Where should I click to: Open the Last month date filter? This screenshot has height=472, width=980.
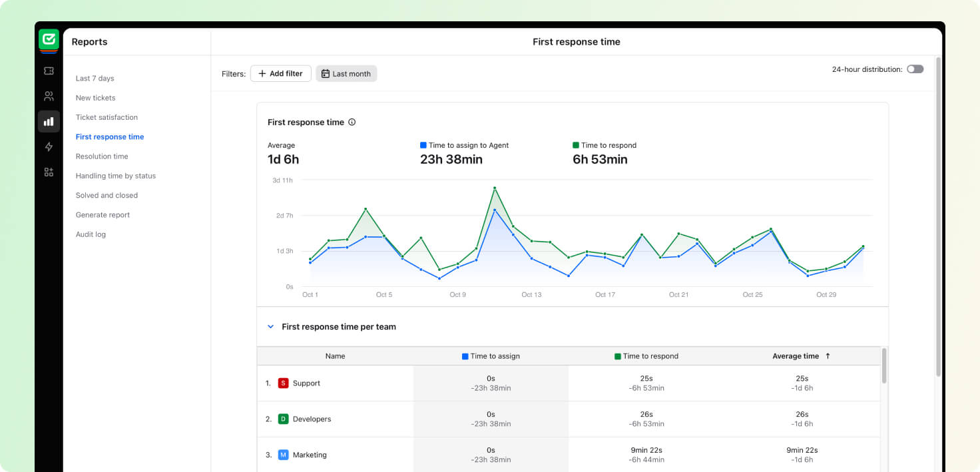346,74
